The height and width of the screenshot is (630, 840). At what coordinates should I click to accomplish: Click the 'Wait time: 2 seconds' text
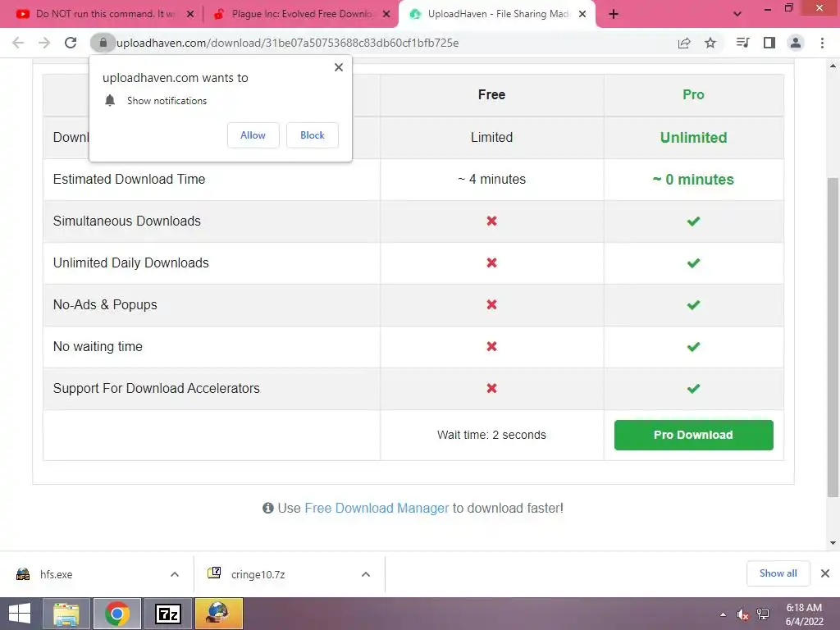[491, 435]
